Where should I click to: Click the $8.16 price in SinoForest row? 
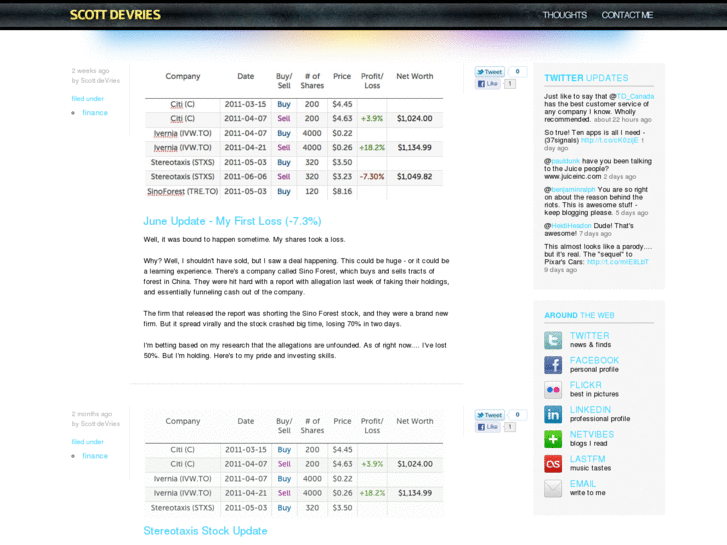click(x=342, y=192)
